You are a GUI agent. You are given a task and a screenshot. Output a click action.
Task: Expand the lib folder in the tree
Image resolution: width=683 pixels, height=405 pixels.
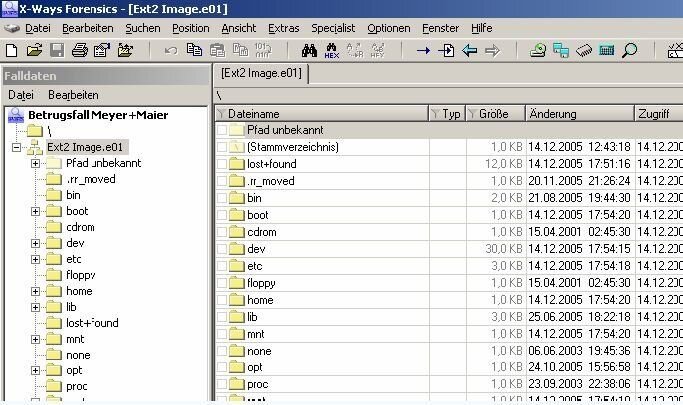pos(35,307)
